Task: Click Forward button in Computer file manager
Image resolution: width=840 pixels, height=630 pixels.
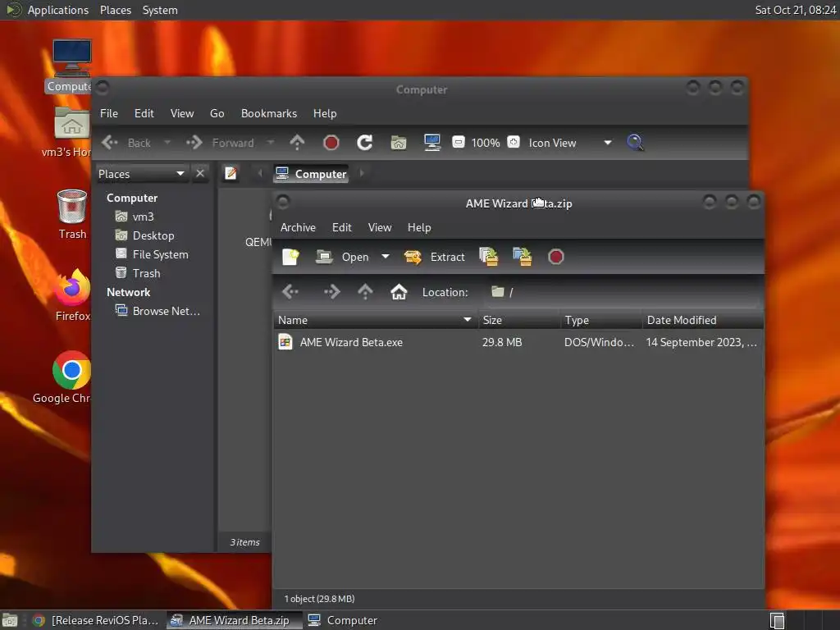Action: 221,143
